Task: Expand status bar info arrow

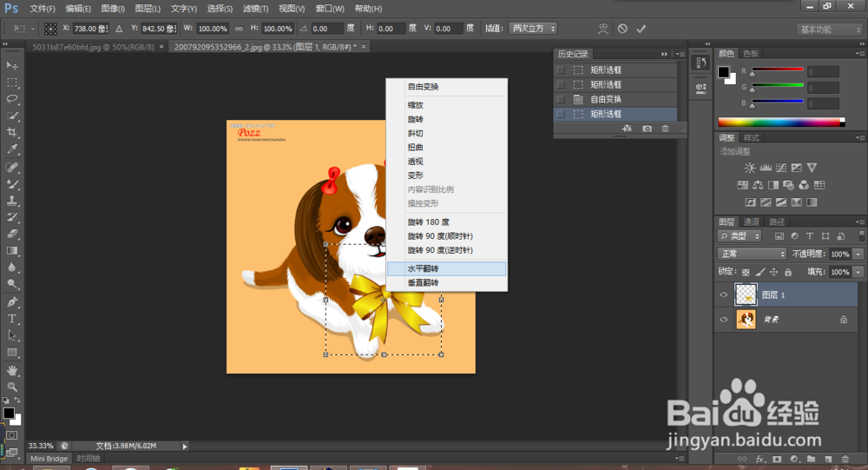Action: point(185,447)
